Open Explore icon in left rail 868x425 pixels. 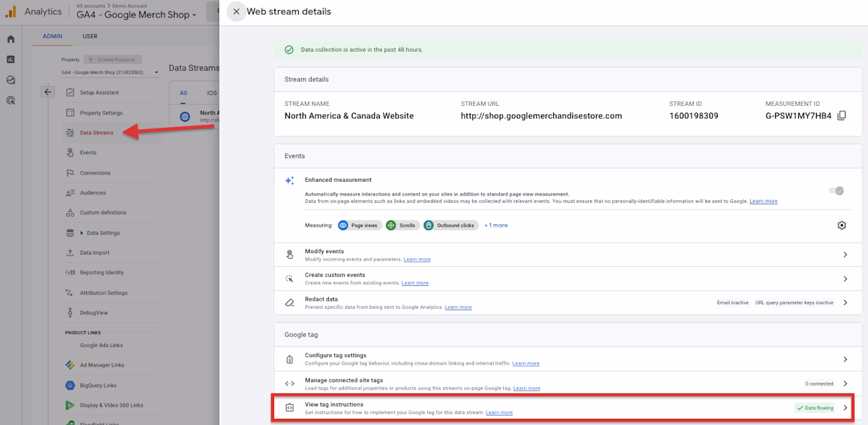[11, 79]
